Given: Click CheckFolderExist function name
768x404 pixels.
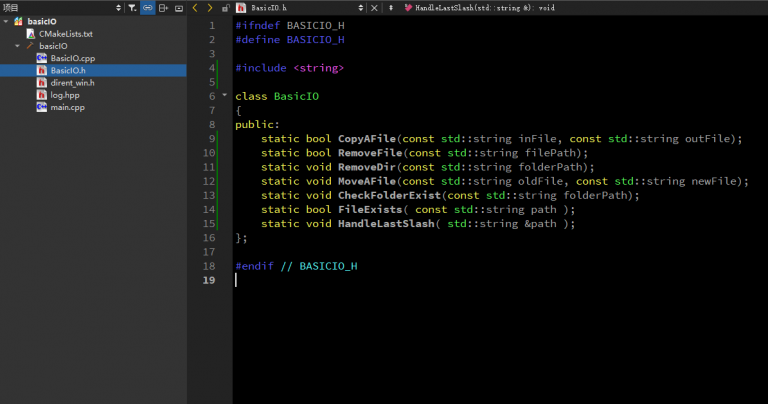Looking at the screenshot, I should [389, 195].
